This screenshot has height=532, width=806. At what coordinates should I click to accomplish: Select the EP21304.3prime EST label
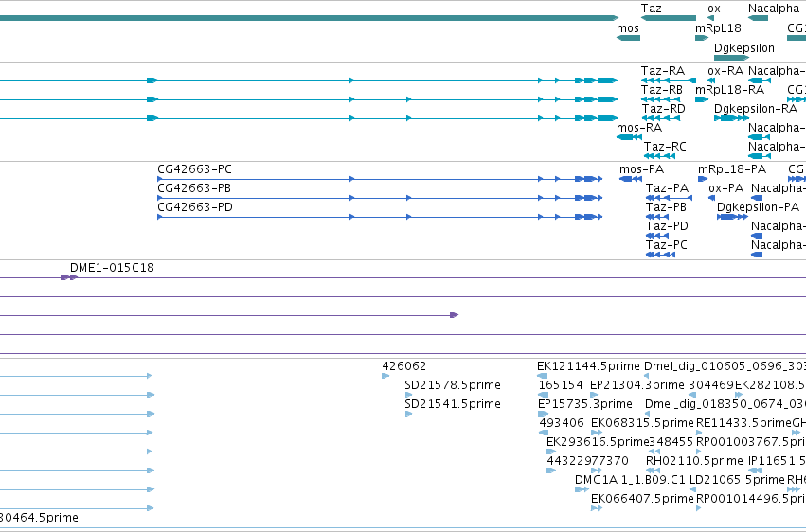pyautogui.click(x=637, y=385)
